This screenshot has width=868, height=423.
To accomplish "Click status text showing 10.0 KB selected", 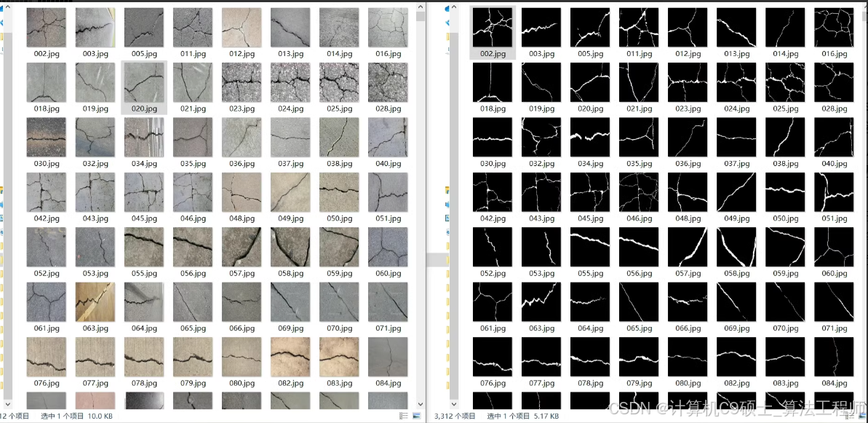I will pyautogui.click(x=77, y=416).
